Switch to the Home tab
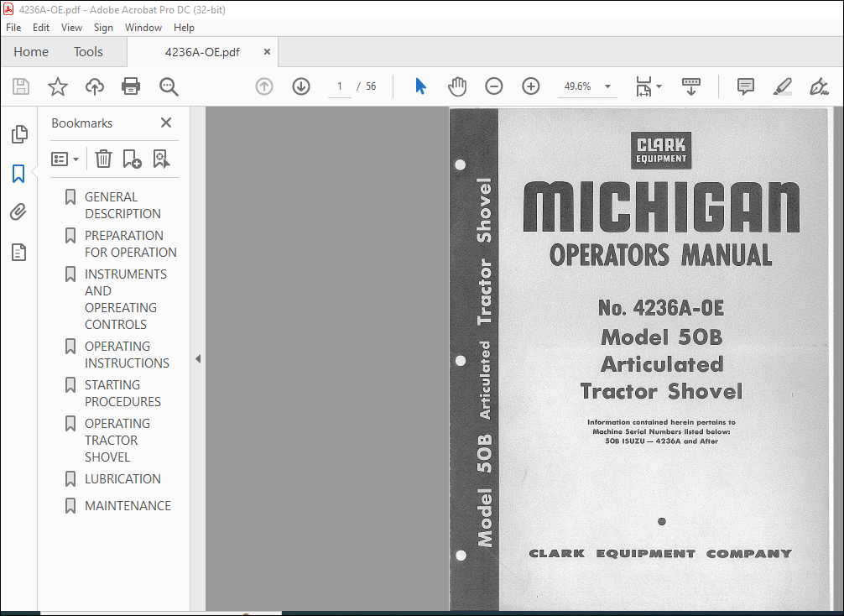Viewport: 844px width, 616px height. (31, 52)
